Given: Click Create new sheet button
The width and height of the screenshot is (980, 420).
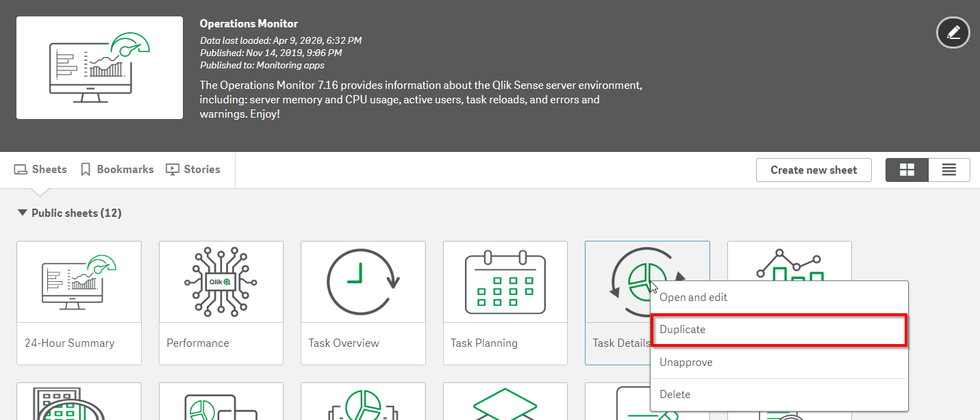Looking at the screenshot, I should pos(814,170).
